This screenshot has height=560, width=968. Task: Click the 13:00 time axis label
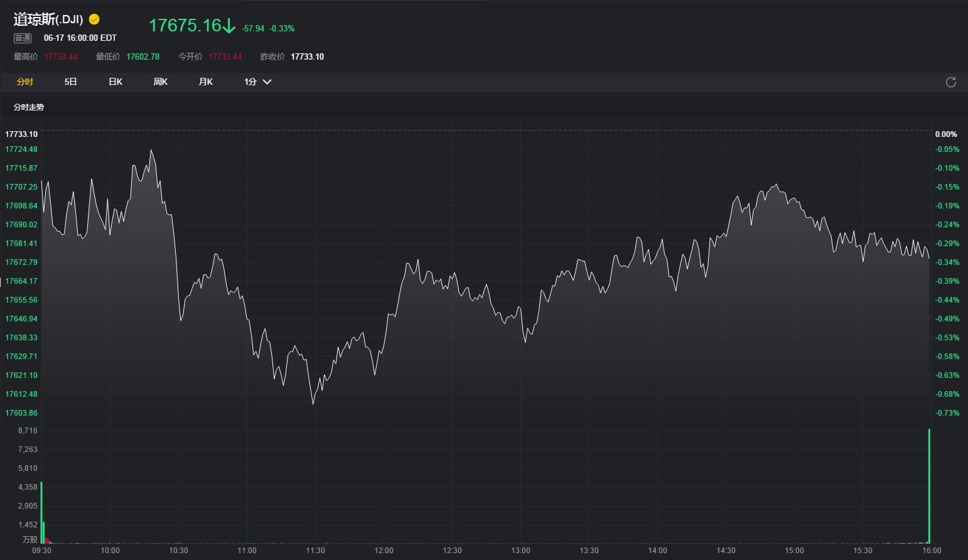520,551
